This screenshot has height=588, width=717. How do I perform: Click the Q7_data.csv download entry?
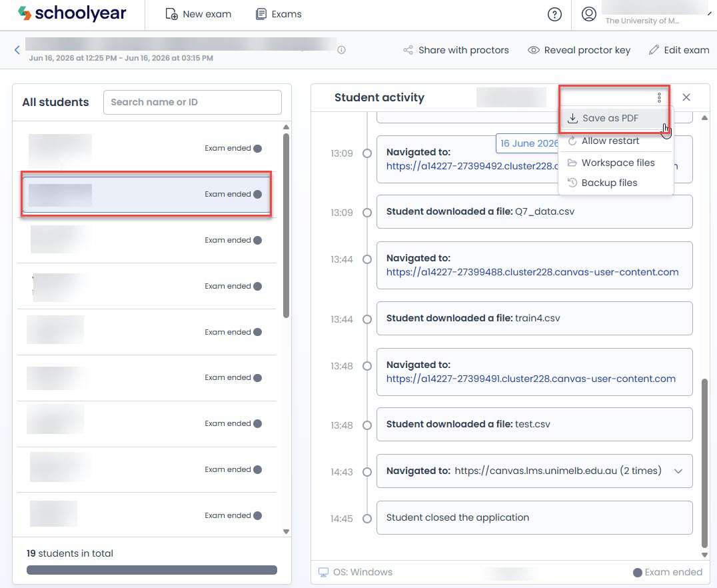tap(534, 212)
